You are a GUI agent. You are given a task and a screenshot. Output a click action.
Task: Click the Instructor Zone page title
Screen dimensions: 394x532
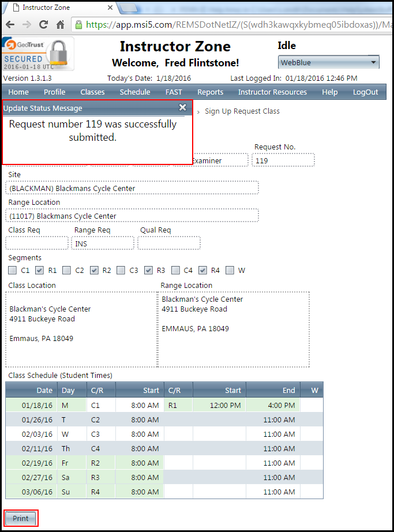click(x=175, y=47)
